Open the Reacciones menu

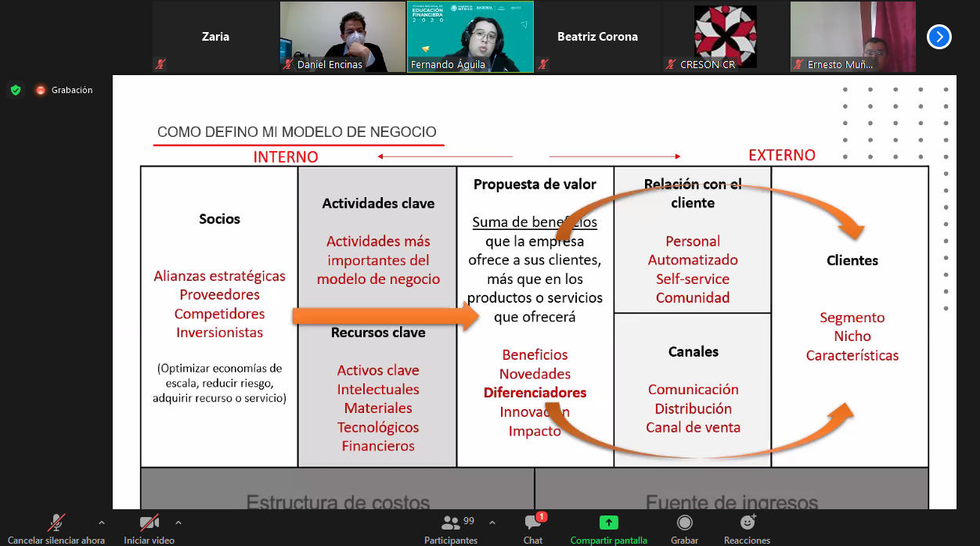747,524
